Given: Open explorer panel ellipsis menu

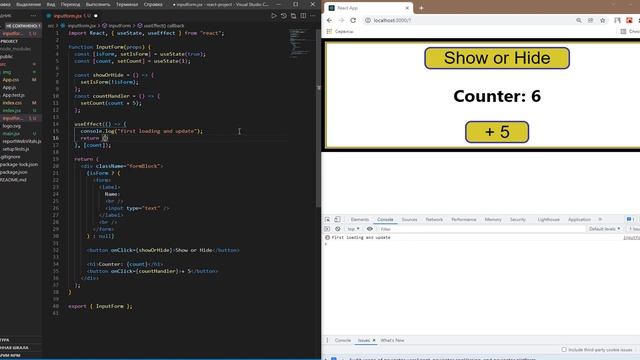Looking at the screenshot, I should 33,16.
